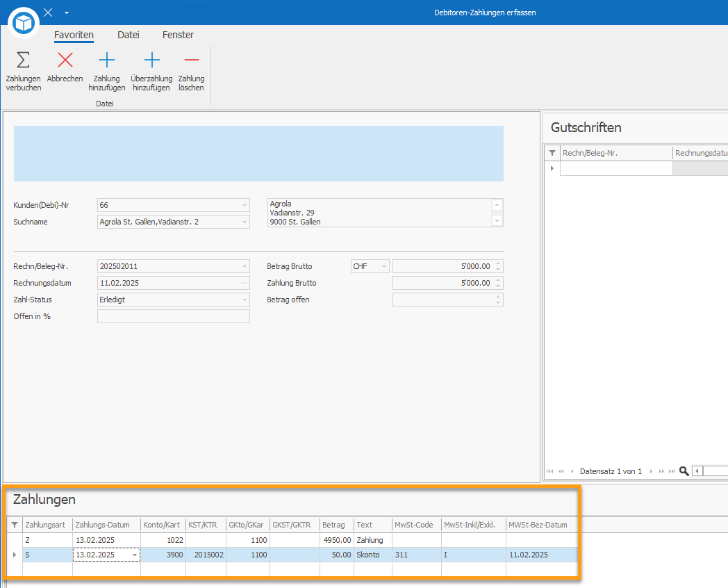
Task: Click the magnifier search icon in Gutschriften navigator
Action: click(x=684, y=471)
